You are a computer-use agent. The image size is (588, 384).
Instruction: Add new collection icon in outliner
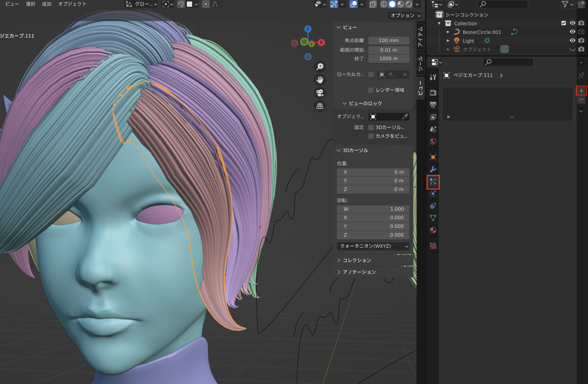click(x=581, y=4)
